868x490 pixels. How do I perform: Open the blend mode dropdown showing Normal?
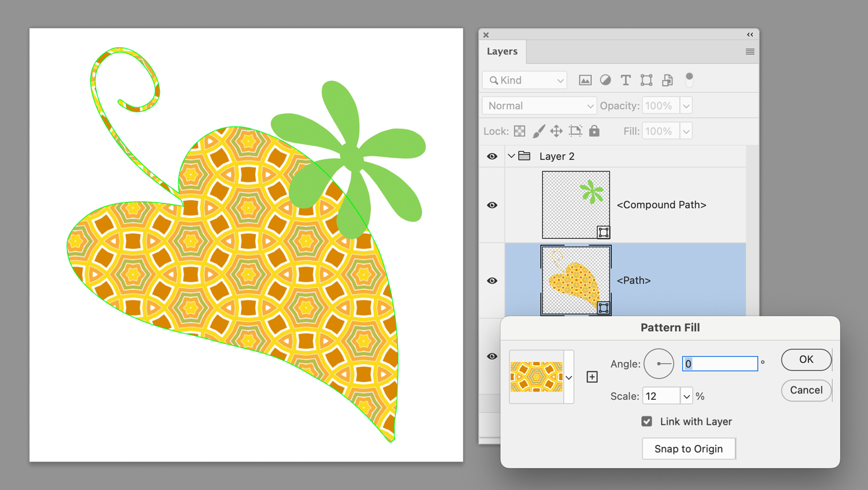point(538,105)
